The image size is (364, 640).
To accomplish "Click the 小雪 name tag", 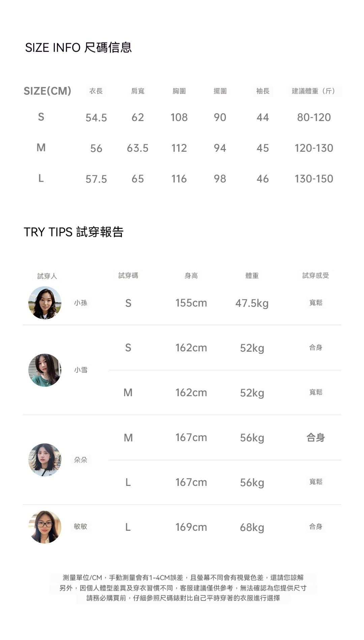I will (81, 370).
